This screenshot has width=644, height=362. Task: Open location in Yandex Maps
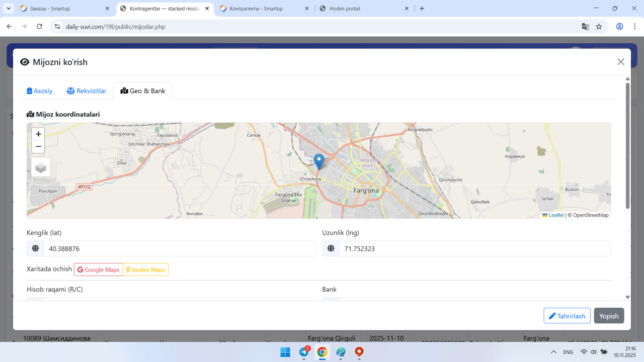click(146, 270)
